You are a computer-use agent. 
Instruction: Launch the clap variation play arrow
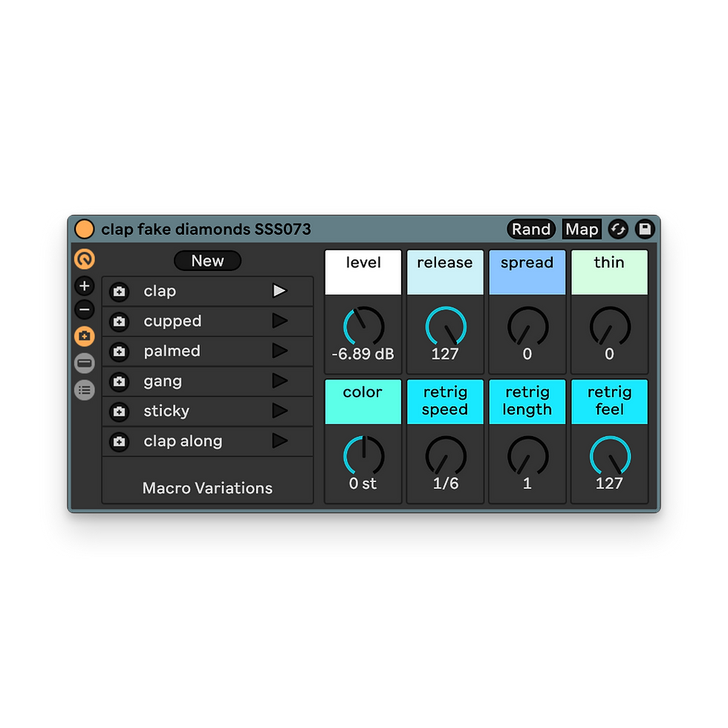(280, 290)
